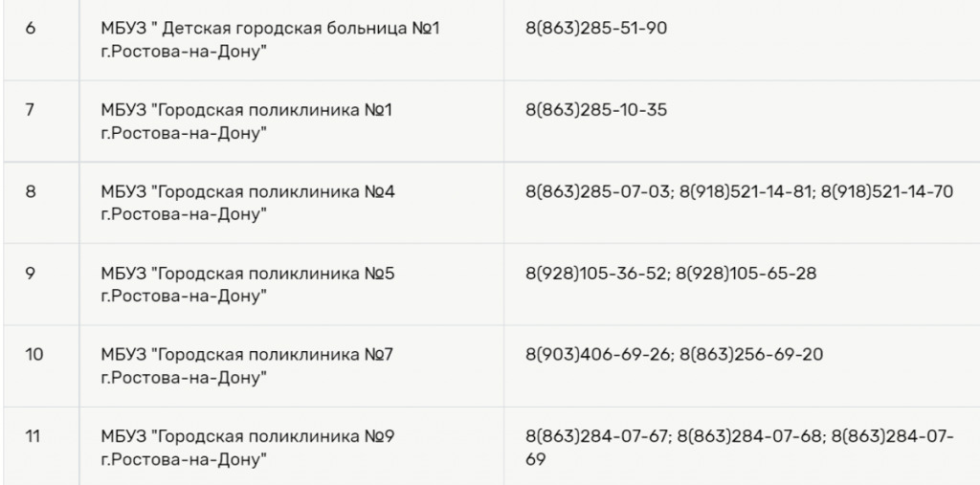
Task: Click phone number 8(863)285-07-03
Action: pyautogui.click(x=597, y=191)
